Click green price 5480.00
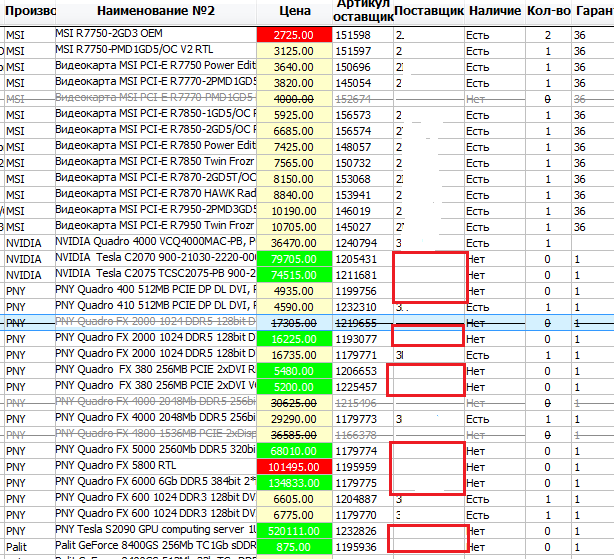This screenshot has height=559, width=614. click(294, 371)
